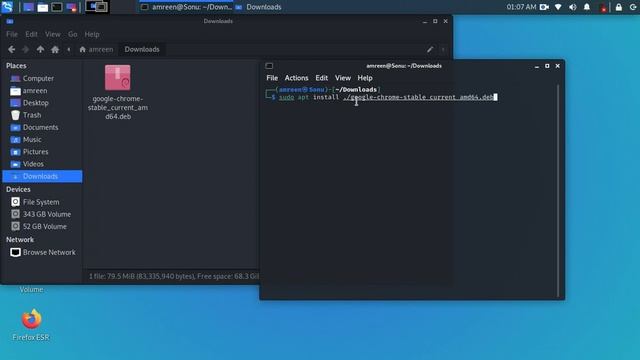Open the Go menu in file manager
Image resolution: width=640 pixels, height=360 pixels.
click(x=73, y=34)
